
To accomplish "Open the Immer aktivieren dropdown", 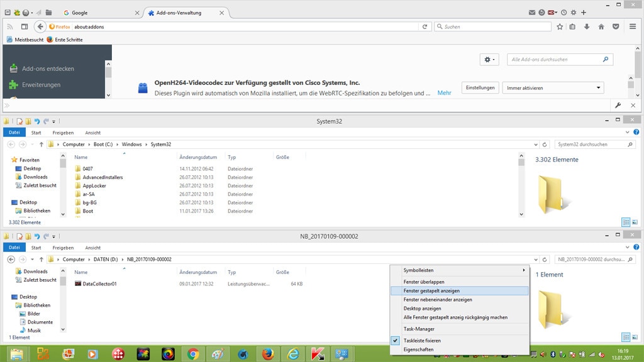I will point(553,88).
